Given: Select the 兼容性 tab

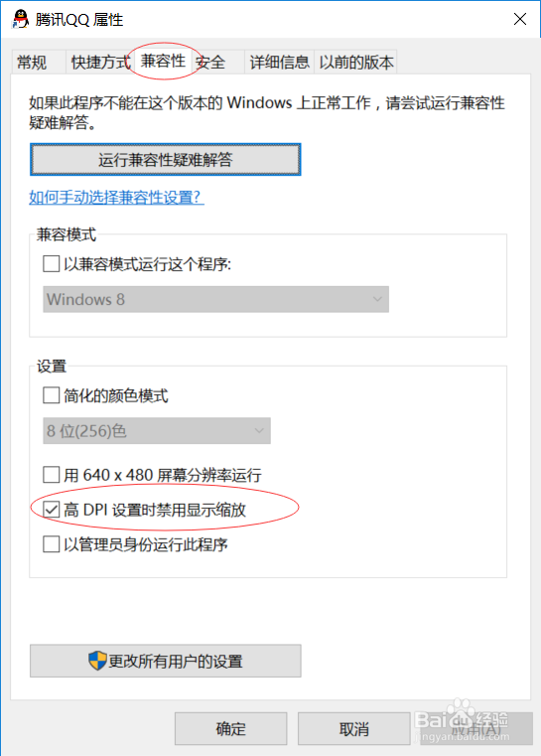Looking at the screenshot, I should tap(164, 61).
